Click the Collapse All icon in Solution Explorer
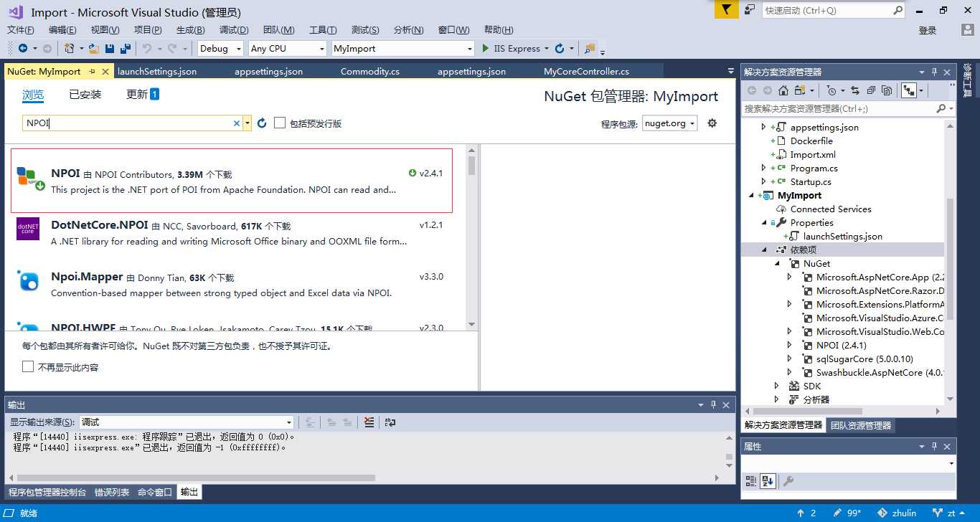The image size is (980, 522). (x=871, y=90)
